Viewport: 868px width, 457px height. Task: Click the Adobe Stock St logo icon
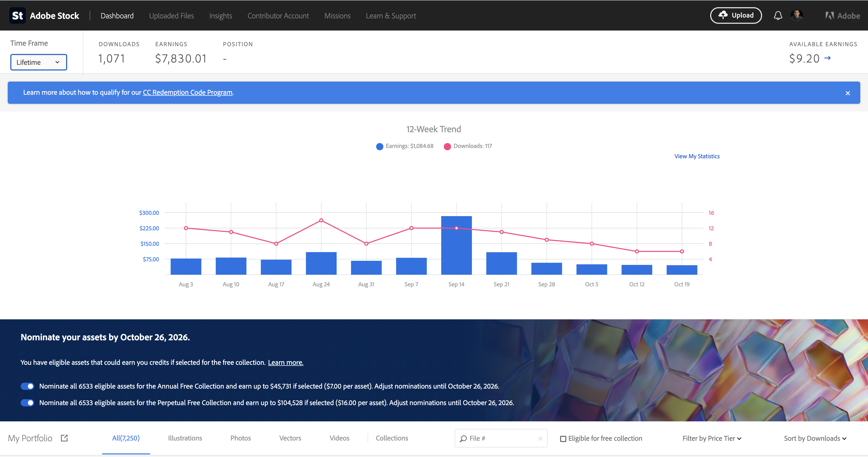[x=18, y=15]
